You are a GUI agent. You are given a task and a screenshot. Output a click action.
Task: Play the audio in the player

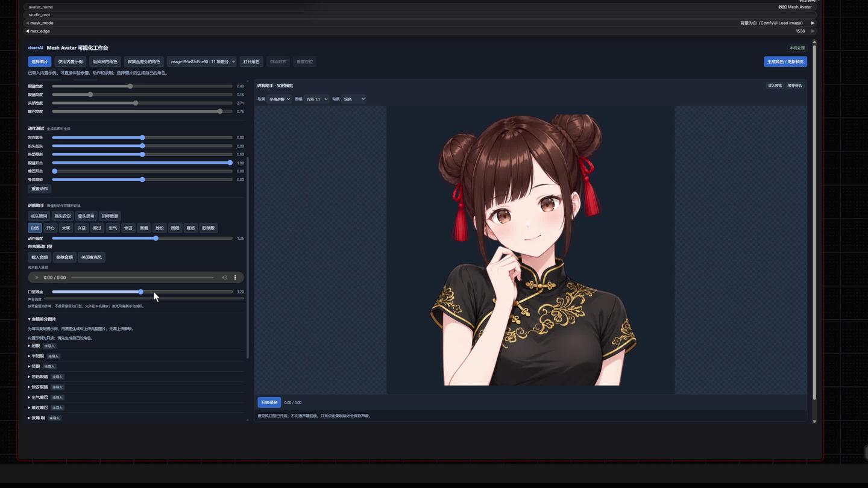(37, 278)
